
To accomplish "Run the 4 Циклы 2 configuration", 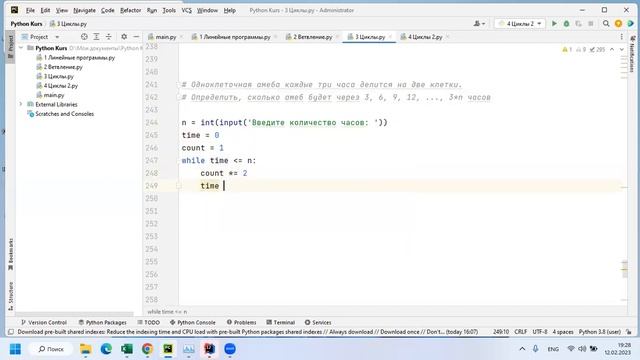I will 554,24.
